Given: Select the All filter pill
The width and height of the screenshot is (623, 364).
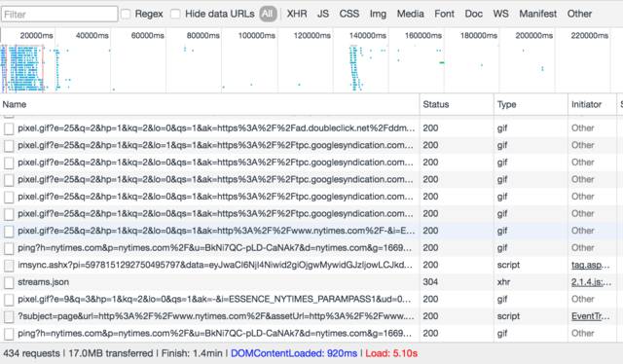Looking at the screenshot, I should click(x=268, y=14).
